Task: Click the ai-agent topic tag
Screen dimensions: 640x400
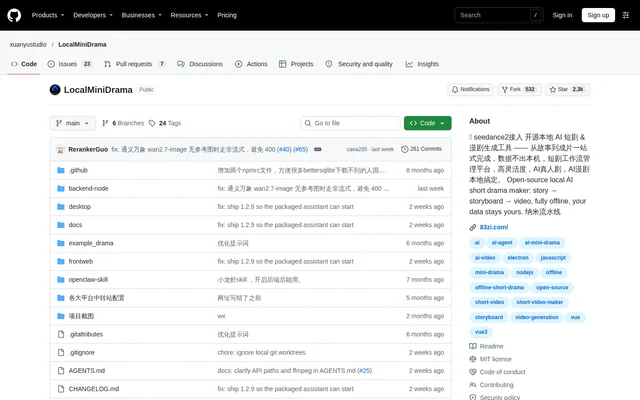Action: (502, 243)
